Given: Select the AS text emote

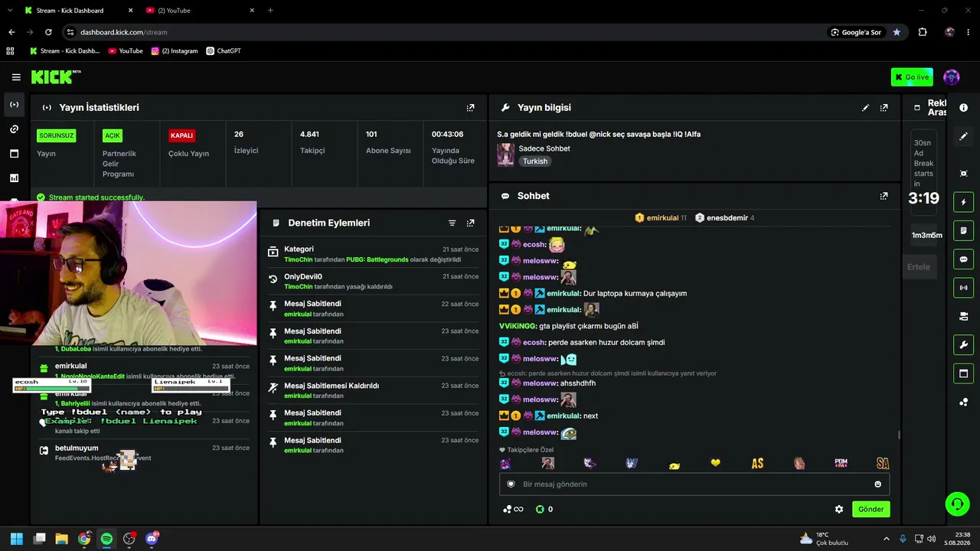Looking at the screenshot, I should click(757, 464).
